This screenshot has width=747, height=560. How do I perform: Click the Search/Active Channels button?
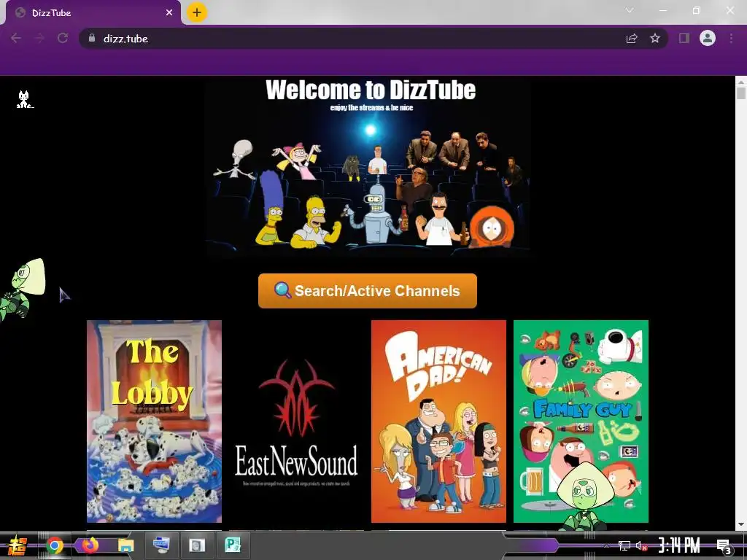pos(368,291)
